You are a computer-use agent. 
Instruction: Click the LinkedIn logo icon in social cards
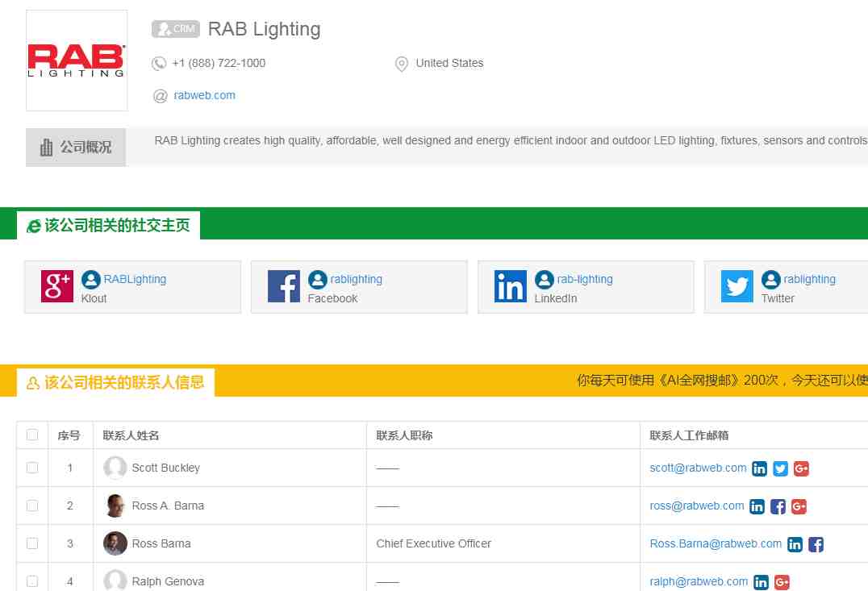[x=511, y=286]
